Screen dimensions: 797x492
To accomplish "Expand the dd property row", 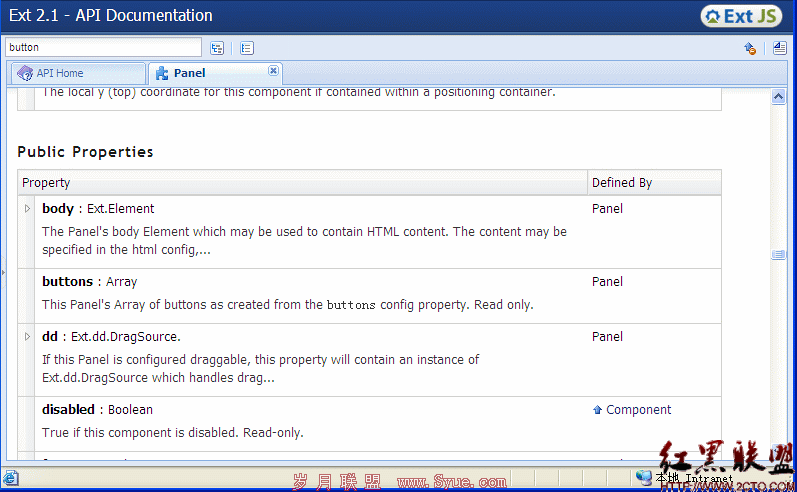I will [27, 336].
